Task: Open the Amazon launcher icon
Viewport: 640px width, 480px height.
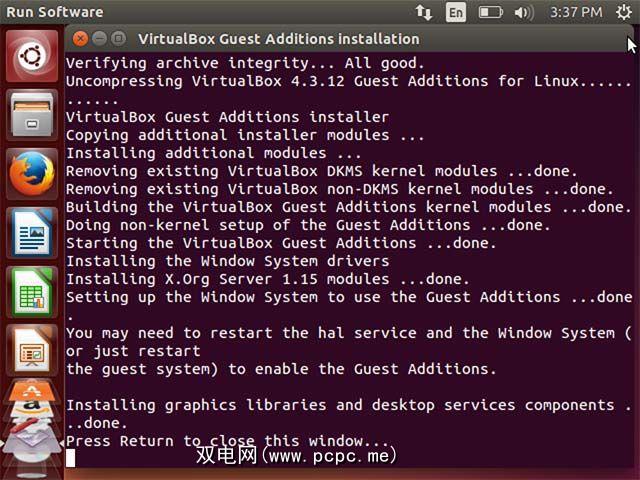Action: point(32,408)
